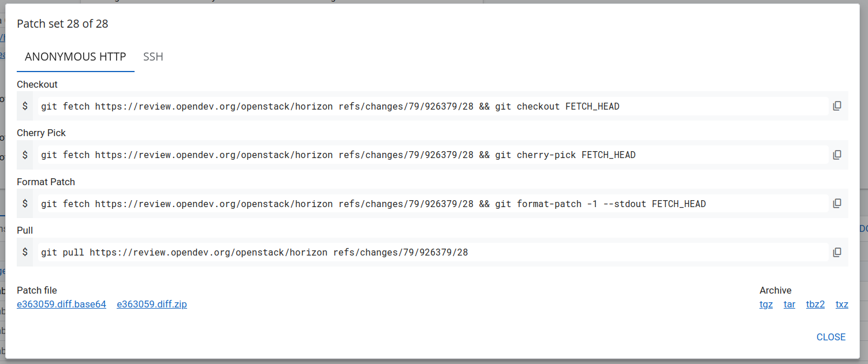Copy the Cherry Pick command to clipboard

(x=837, y=154)
